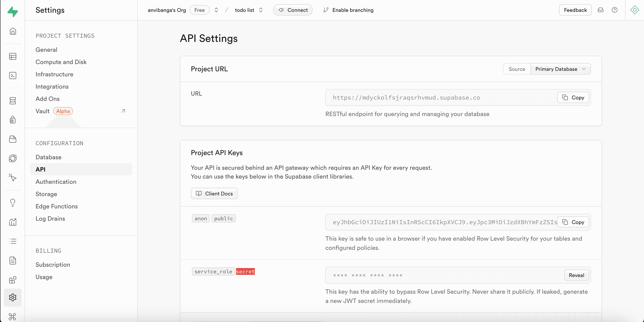Open the Authentication section in sidebar
Image resolution: width=644 pixels, height=322 pixels.
13,120
